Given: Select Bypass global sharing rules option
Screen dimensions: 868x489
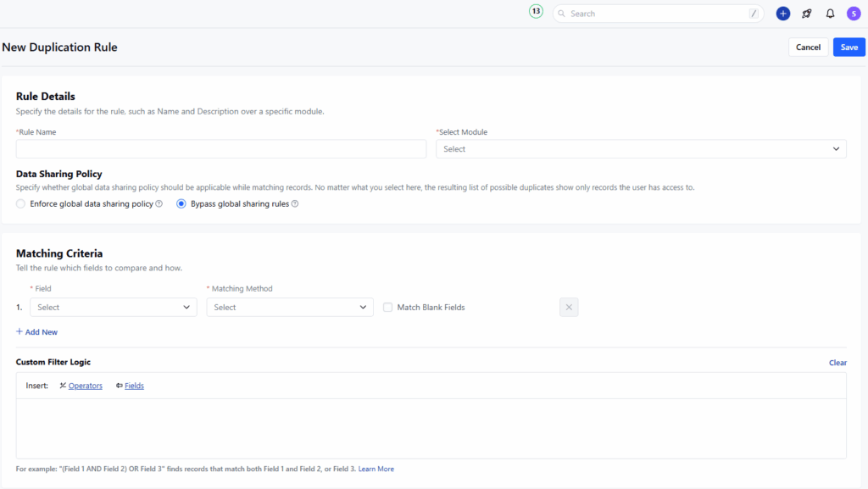Looking at the screenshot, I should pos(181,204).
